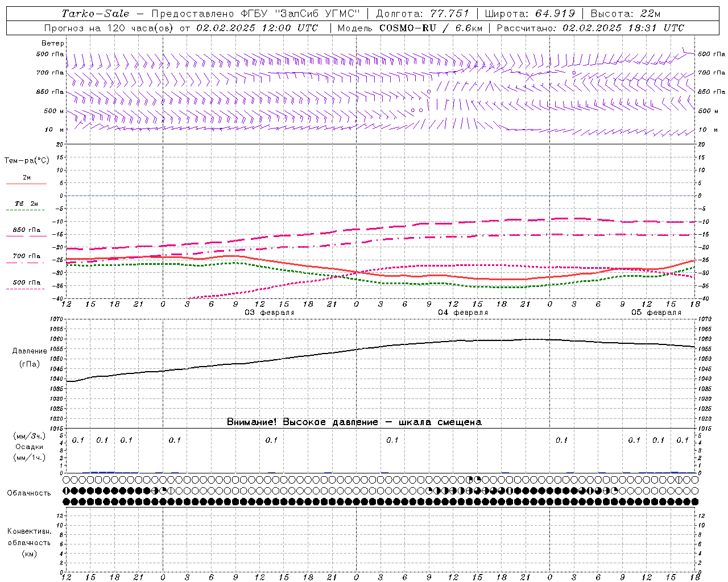Click the (мм/1ч.) precipitation unit label

tap(30, 458)
